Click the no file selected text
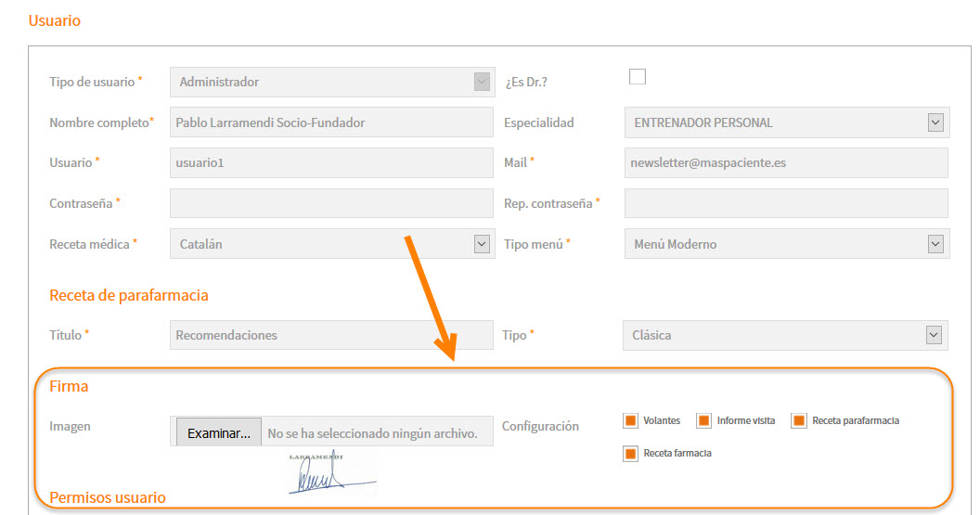Viewport: 980px width, 515px height. point(372,433)
